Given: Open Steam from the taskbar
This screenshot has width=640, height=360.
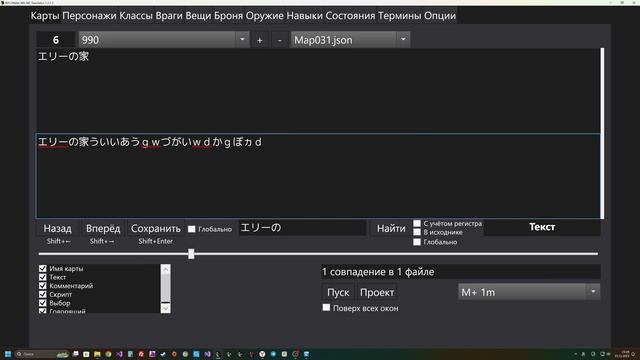Looking at the screenshot, I should tap(163, 354).
